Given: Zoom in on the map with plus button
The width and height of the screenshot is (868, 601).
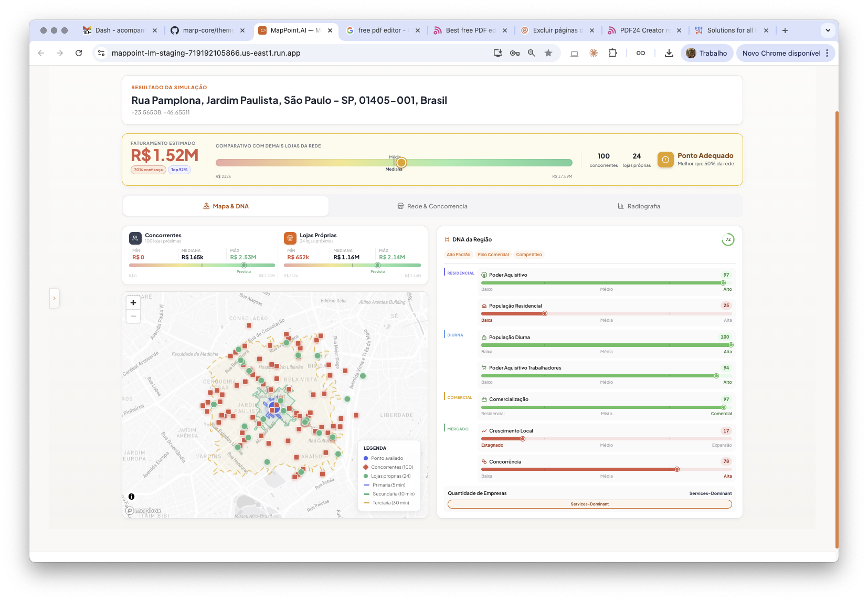Looking at the screenshot, I should [x=133, y=303].
